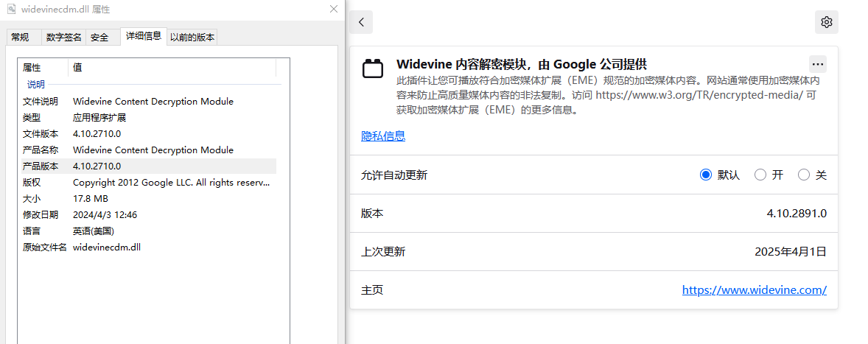868x344 pixels.
Task: Select the 详细信息 tab
Action: (144, 36)
